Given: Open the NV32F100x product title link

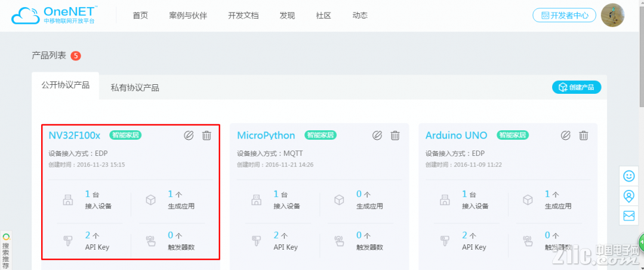Looking at the screenshot, I should tap(75, 135).
